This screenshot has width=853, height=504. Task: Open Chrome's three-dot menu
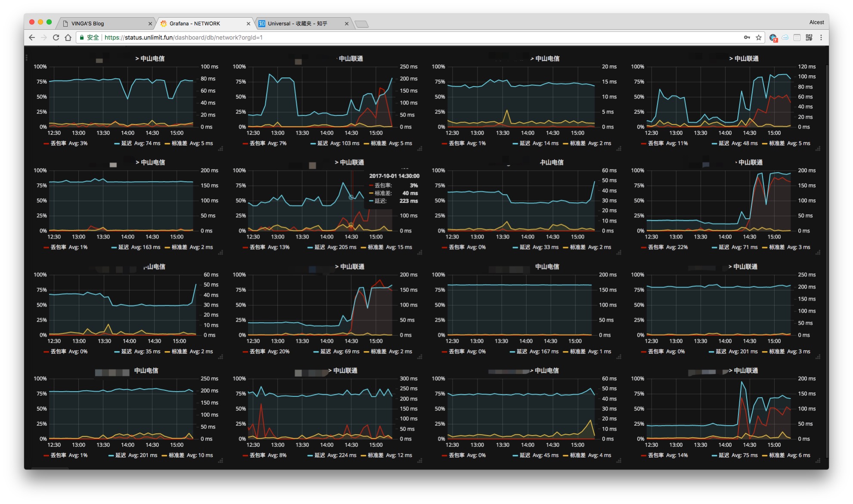pyautogui.click(x=821, y=37)
